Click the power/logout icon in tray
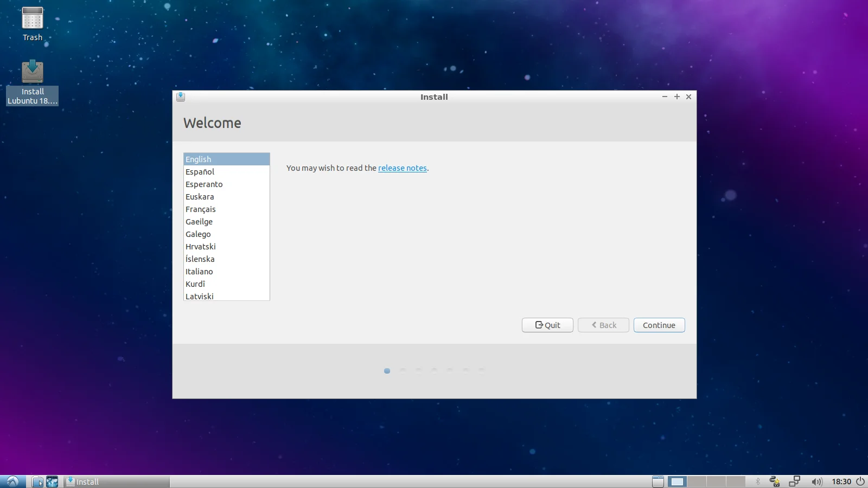 click(860, 481)
